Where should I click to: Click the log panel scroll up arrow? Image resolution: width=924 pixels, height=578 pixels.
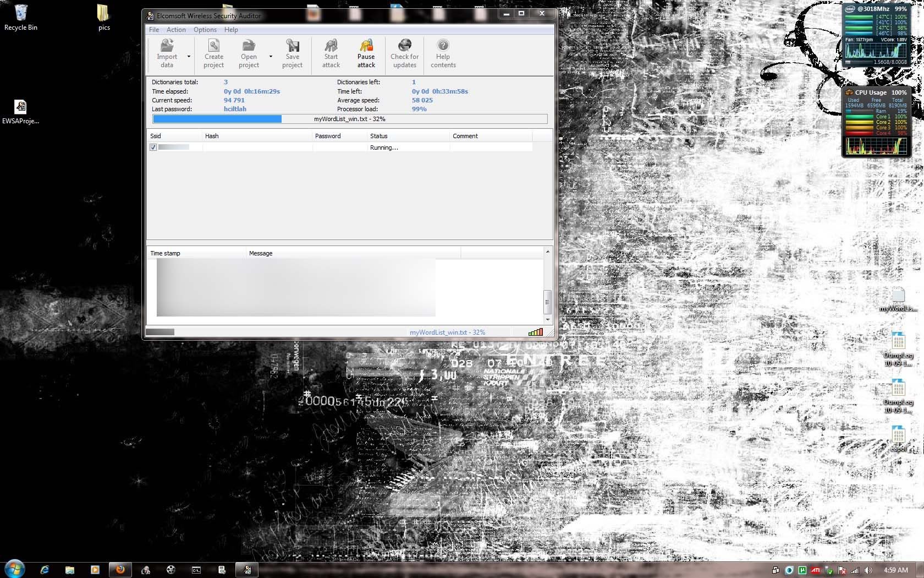(x=547, y=252)
